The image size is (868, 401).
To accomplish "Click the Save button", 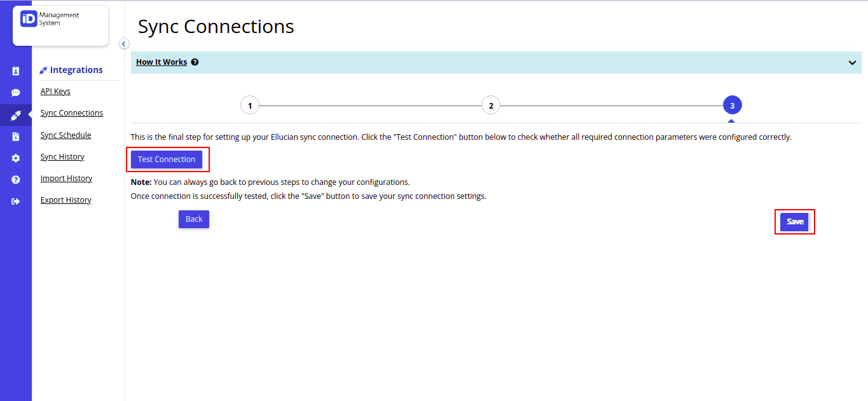I will click(x=794, y=221).
